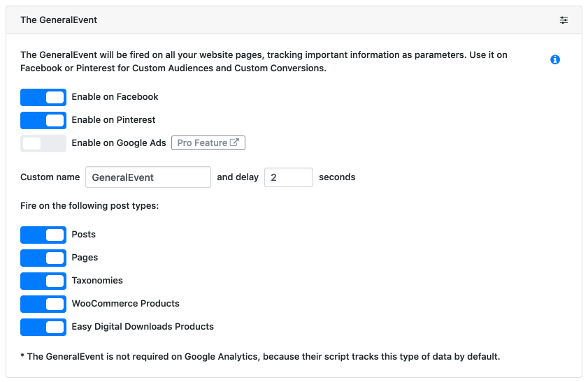
Task: Click the blue info circle icon
Action: 555,59
